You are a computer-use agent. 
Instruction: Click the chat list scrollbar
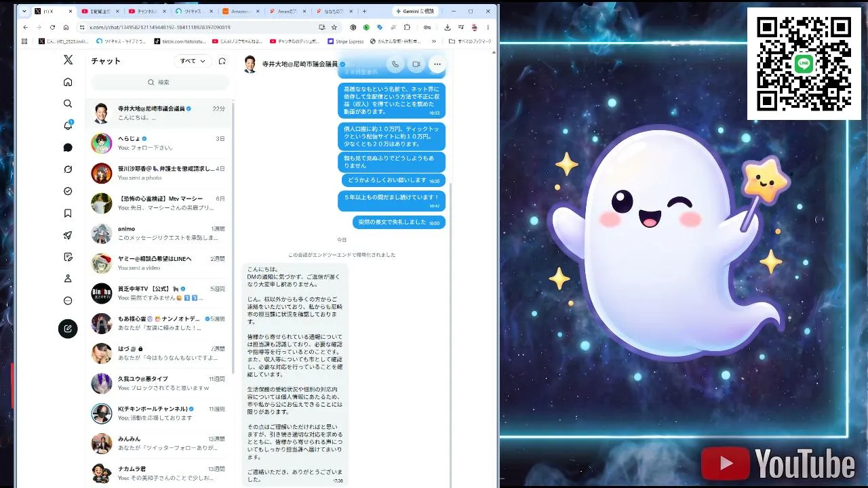click(x=233, y=237)
